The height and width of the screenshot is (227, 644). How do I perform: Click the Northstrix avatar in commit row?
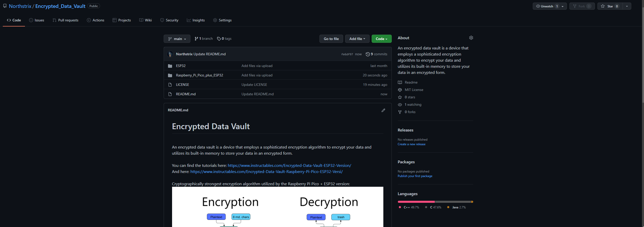click(170, 54)
